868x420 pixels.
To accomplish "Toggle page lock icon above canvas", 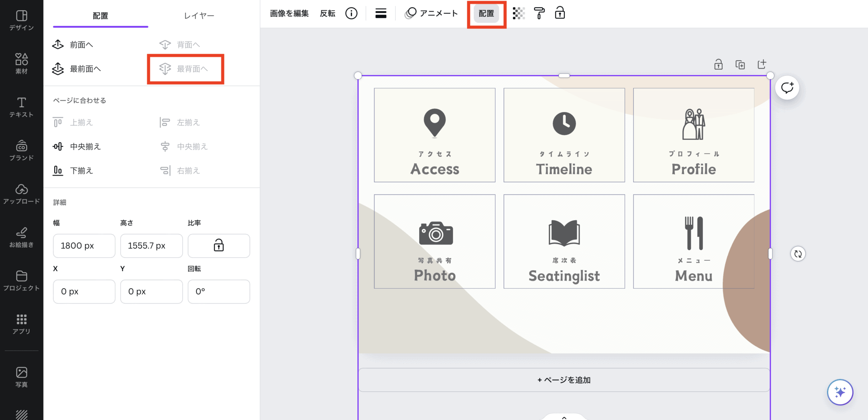I will (x=718, y=65).
